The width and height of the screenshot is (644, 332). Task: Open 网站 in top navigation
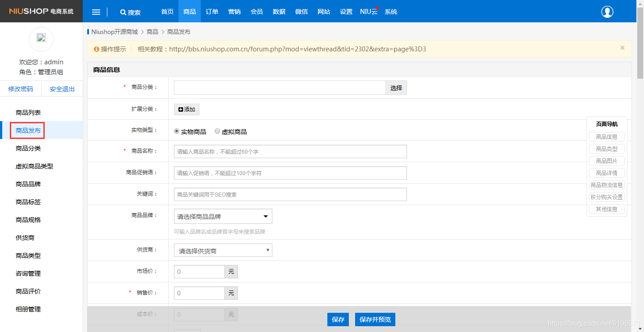324,12
